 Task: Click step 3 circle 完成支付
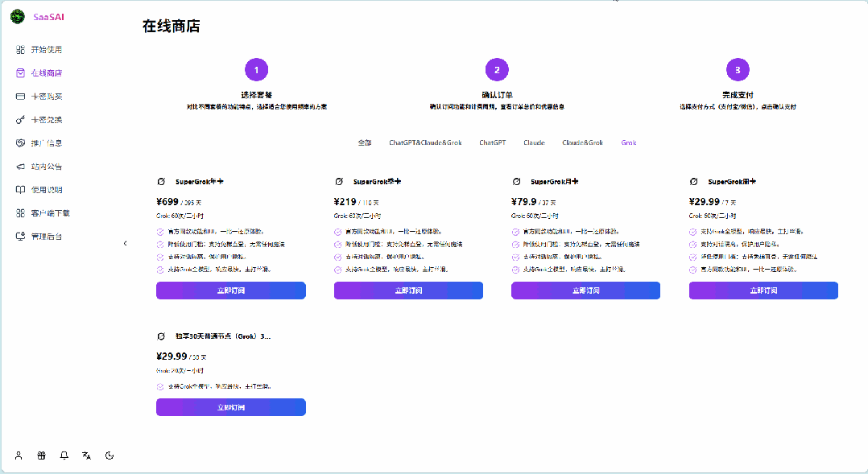point(738,70)
